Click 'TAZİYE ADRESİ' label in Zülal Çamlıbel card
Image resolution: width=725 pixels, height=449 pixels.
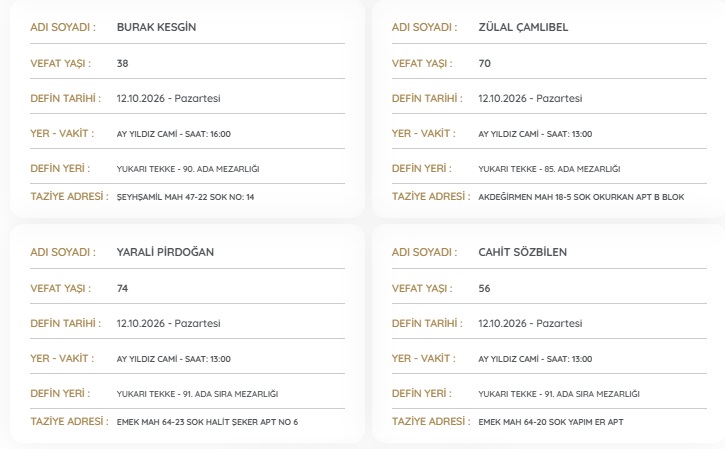pos(431,197)
